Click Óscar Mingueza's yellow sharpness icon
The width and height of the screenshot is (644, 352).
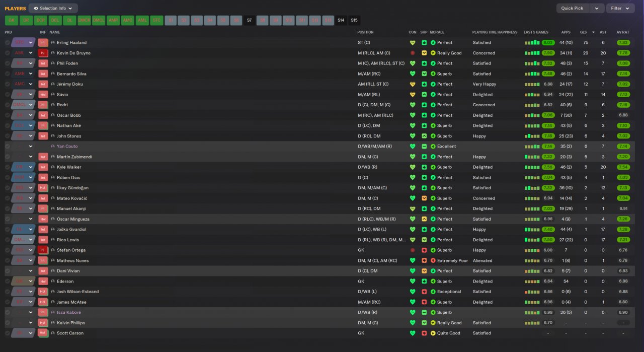point(424,219)
